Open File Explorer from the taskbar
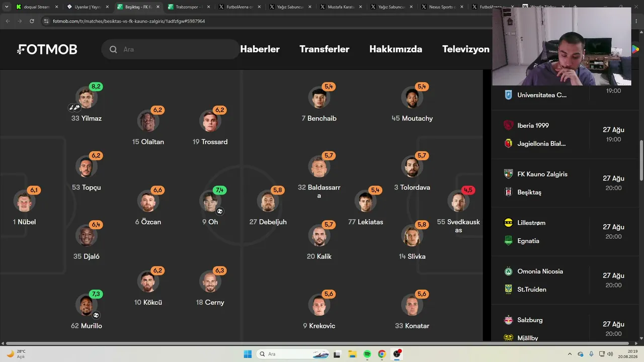 pyautogui.click(x=352, y=354)
